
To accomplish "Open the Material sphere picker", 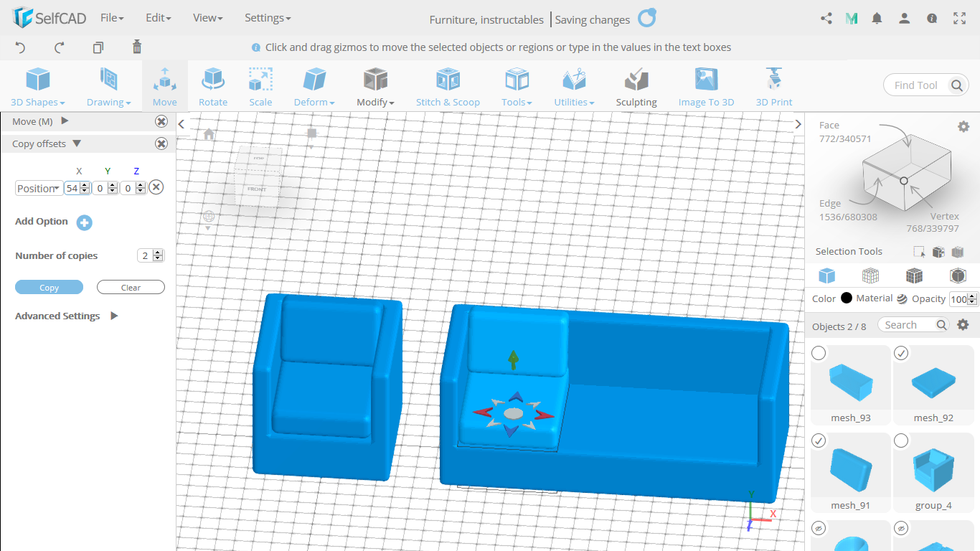I will click(x=902, y=299).
